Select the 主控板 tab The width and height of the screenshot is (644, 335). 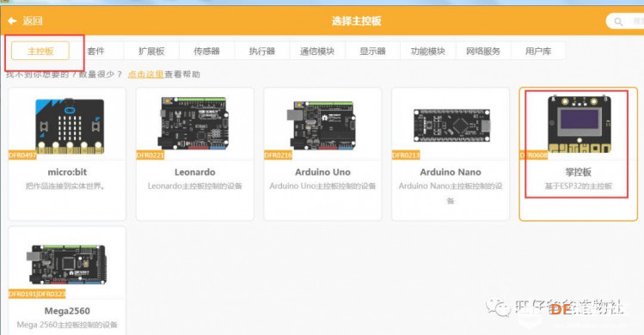(40, 51)
